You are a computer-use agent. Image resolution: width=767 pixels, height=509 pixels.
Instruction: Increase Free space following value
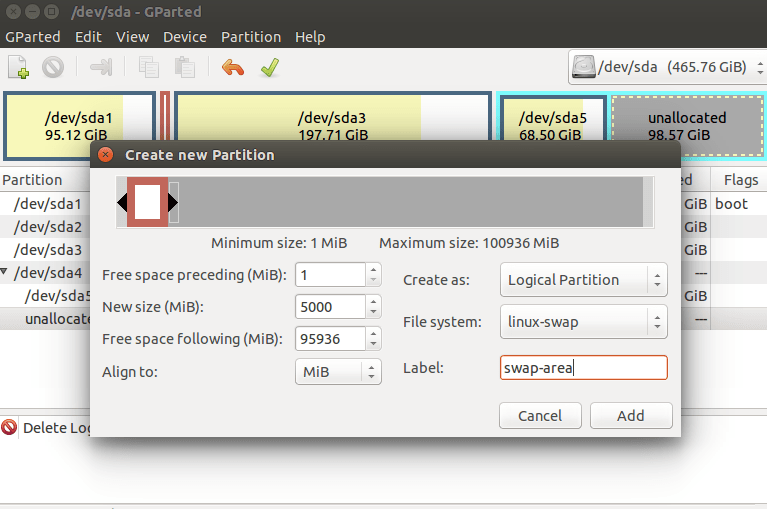tap(373, 333)
